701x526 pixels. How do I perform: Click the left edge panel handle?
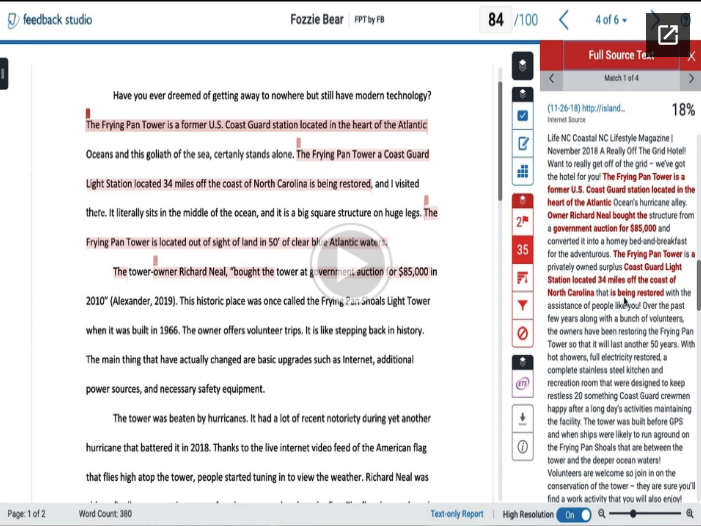4,74
